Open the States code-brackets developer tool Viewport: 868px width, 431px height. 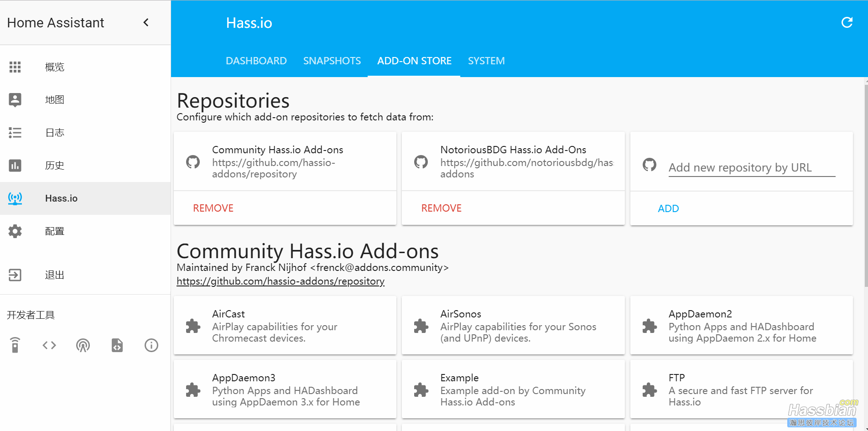[49, 345]
